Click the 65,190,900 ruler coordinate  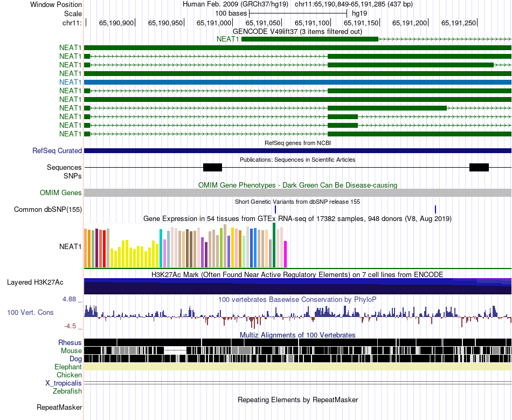click(x=116, y=23)
